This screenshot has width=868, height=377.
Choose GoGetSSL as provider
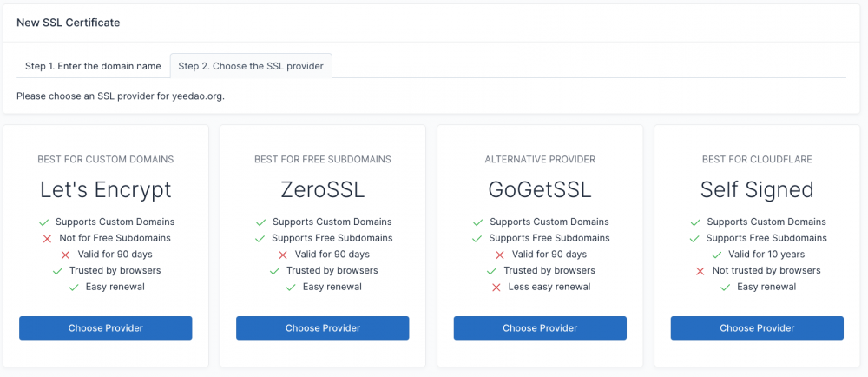pyautogui.click(x=540, y=328)
